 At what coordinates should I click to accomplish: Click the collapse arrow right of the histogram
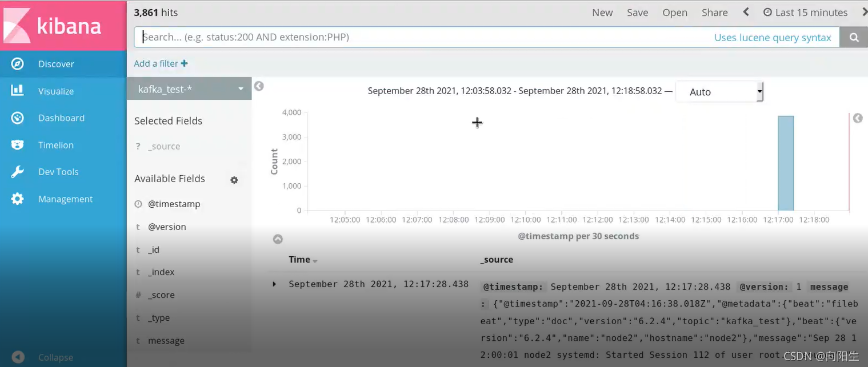coord(857,118)
